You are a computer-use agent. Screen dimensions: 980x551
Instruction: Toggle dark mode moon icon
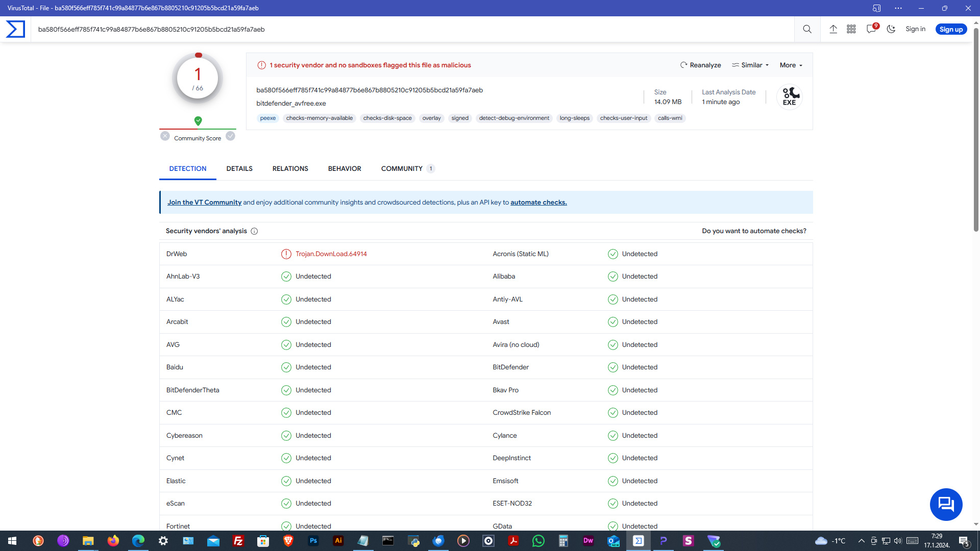891,29
